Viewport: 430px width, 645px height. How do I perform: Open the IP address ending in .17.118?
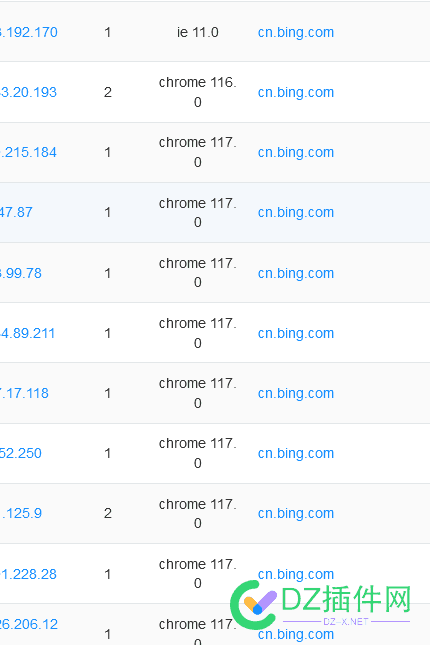[x=24, y=393]
